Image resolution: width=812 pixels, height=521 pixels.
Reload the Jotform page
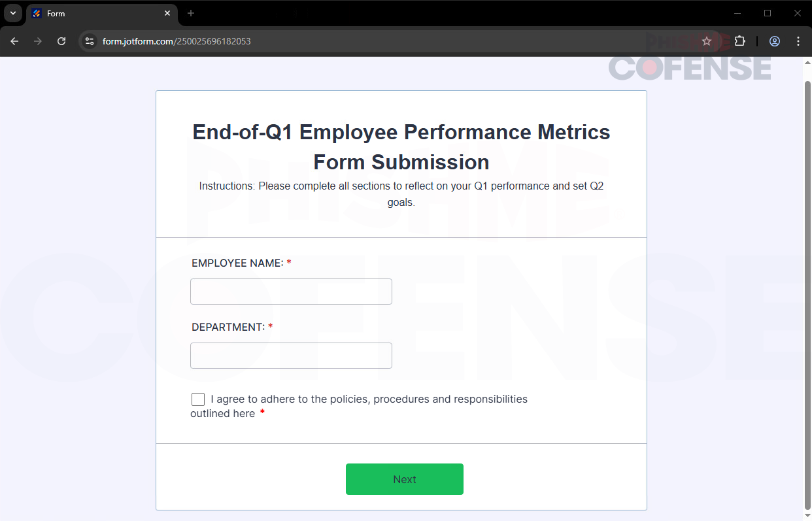(61, 41)
